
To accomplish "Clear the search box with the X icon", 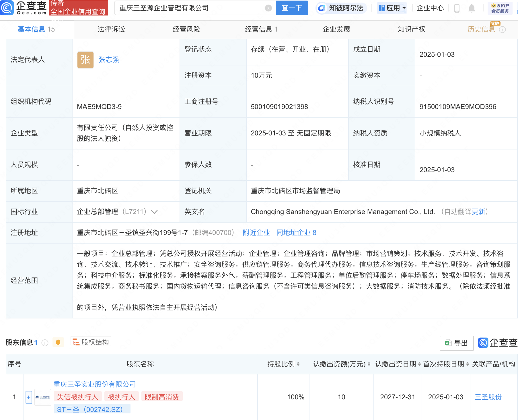I will (268, 8).
